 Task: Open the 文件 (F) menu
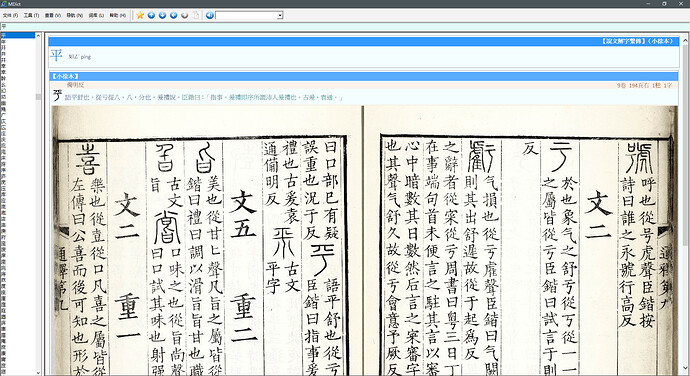(x=10, y=15)
